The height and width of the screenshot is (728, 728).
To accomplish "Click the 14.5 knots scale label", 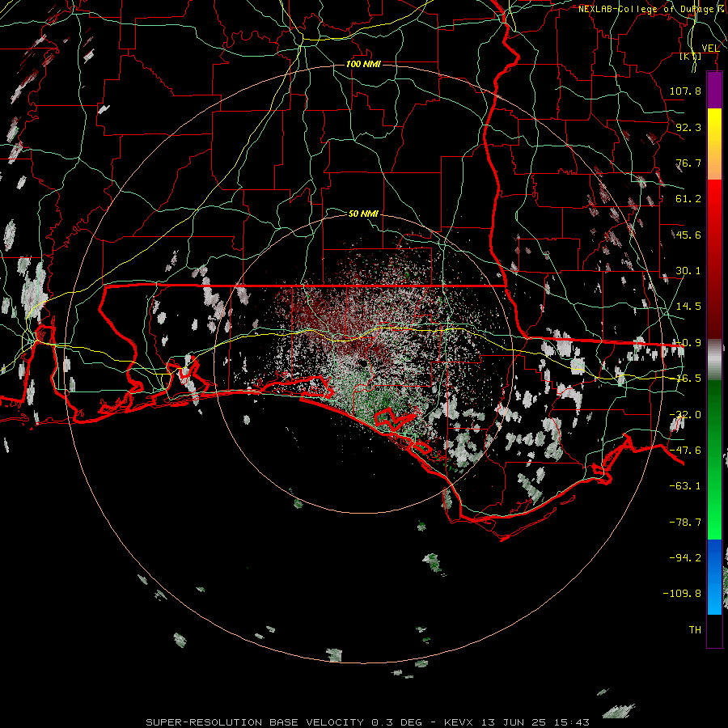I will [x=688, y=307].
